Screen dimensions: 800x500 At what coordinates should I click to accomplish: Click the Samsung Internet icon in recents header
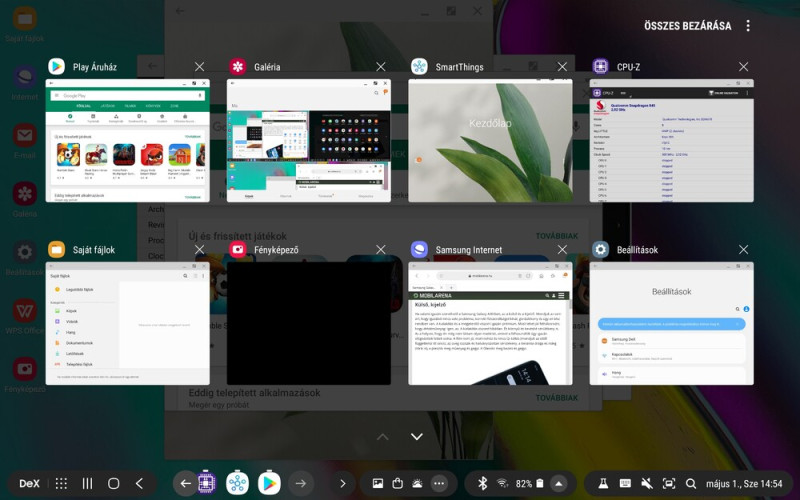point(419,249)
